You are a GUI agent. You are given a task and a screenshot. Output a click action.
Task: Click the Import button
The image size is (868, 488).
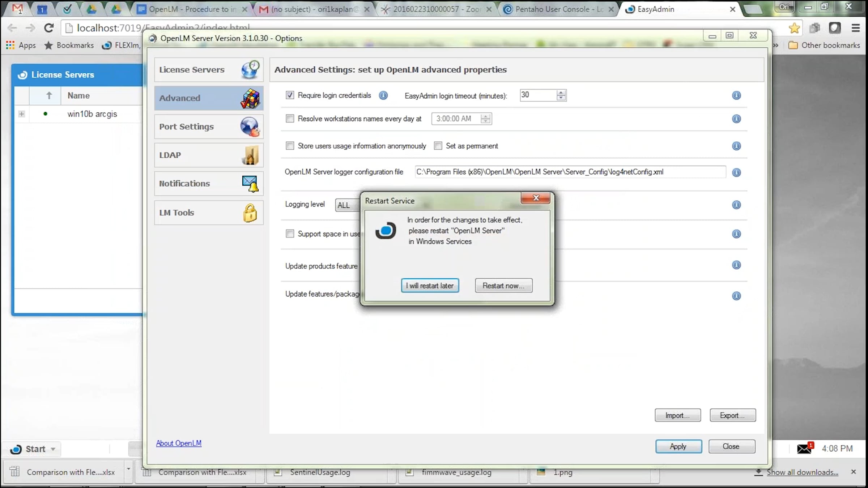(678, 415)
